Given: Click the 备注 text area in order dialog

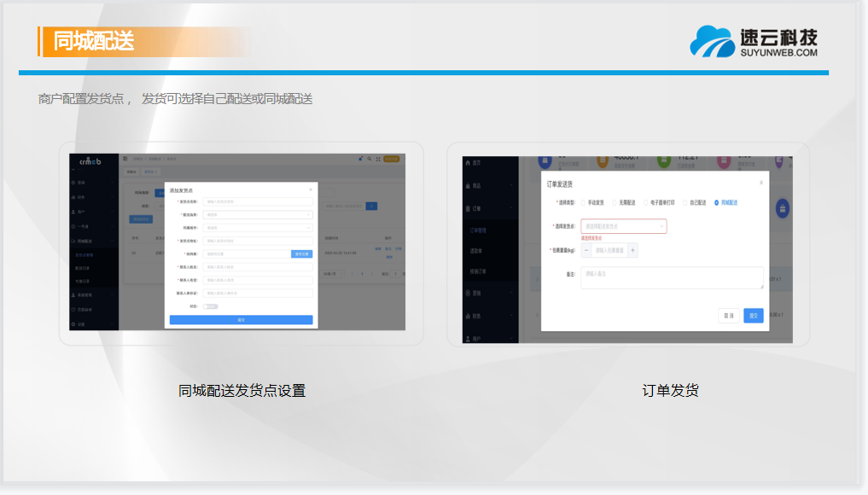Looking at the screenshot, I should point(672,278).
